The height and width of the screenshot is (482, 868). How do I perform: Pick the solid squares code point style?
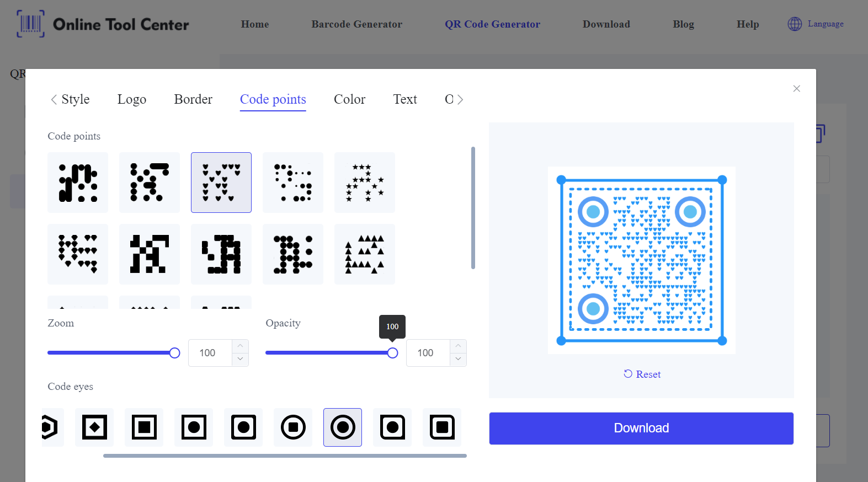pos(150,254)
